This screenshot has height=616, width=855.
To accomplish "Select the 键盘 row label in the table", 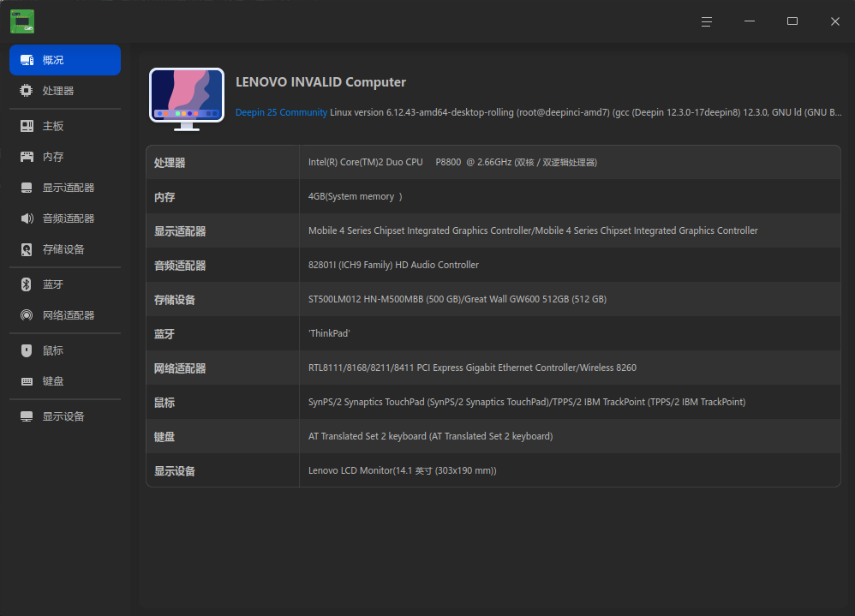I will pyautogui.click(x=164, y=437).
